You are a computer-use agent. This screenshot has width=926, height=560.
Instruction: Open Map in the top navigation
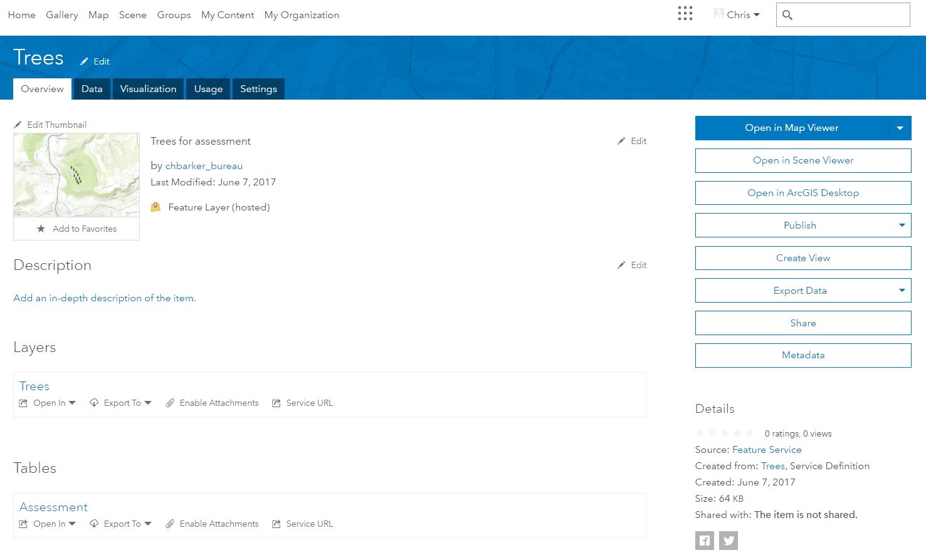click(98, 15)
